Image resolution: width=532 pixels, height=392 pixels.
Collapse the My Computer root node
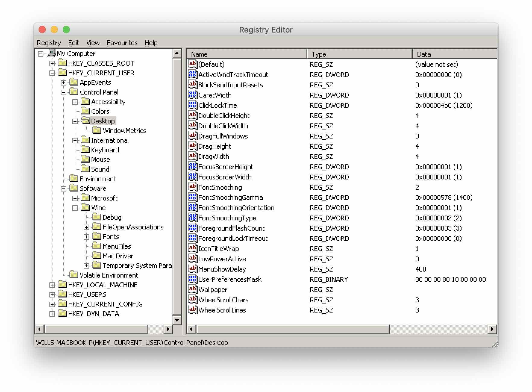(x=41, y=54)
